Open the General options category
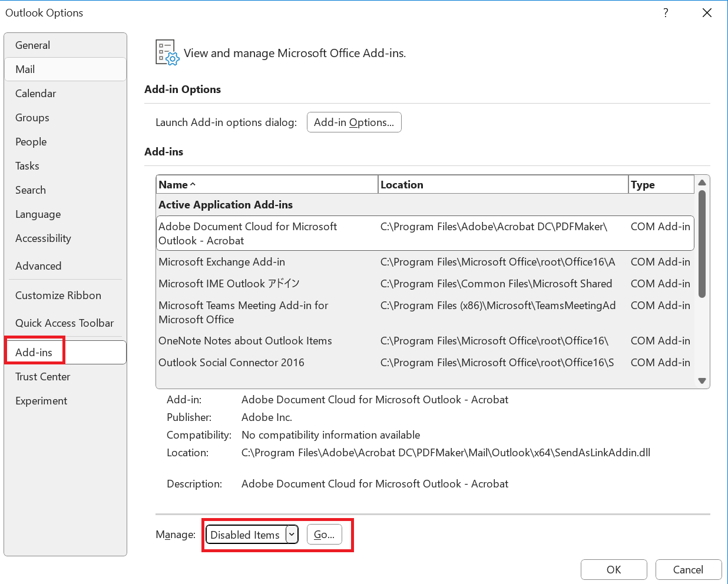The height and width of the screenshot is (584, 728). [x=65, y=45]
